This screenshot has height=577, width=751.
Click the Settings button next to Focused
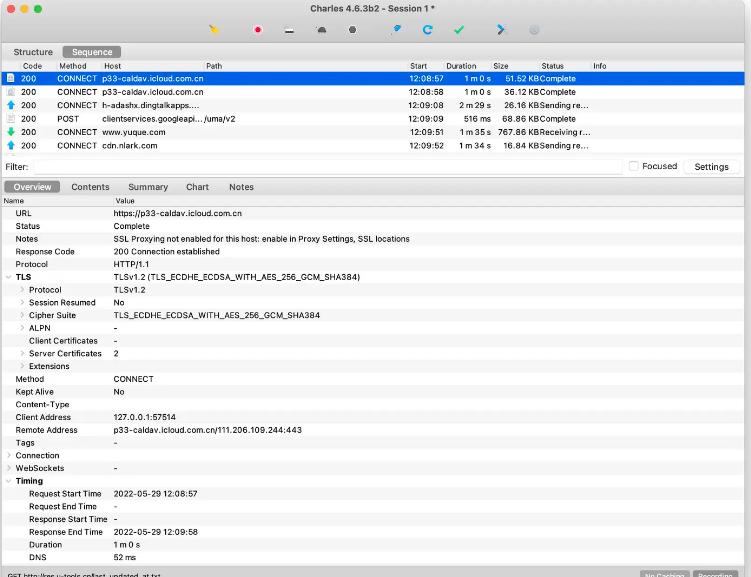[711, 167]
